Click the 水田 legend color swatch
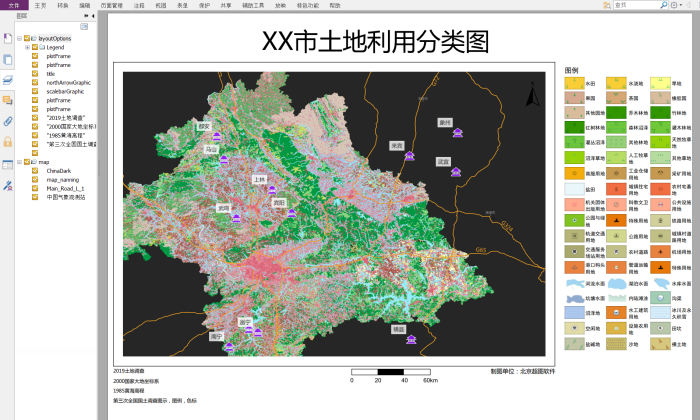Viewport: 700px width, 420px height. click(574, 85)
